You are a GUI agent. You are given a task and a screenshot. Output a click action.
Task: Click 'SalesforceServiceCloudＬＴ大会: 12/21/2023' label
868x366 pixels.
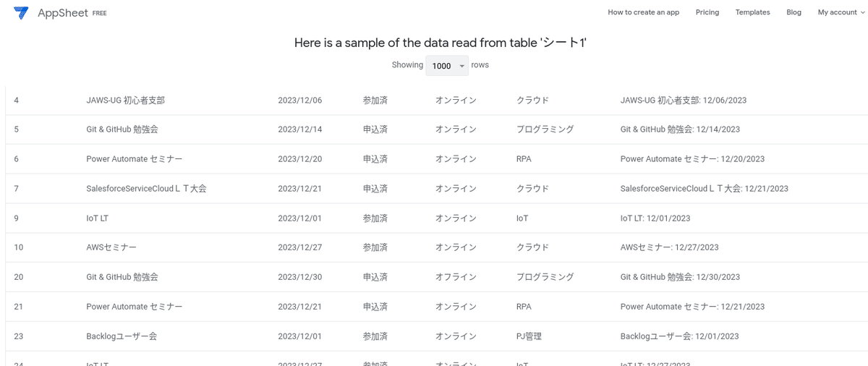click(x=705, y=189)
